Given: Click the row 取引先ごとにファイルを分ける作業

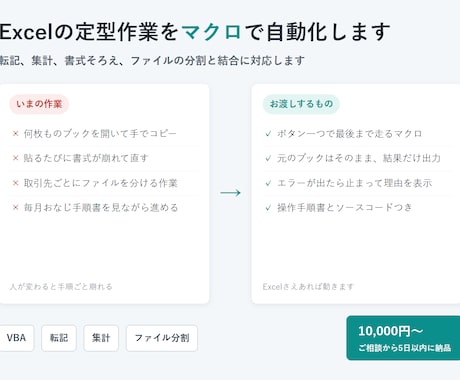Looking at the screenshot, I should click(105, 183).
